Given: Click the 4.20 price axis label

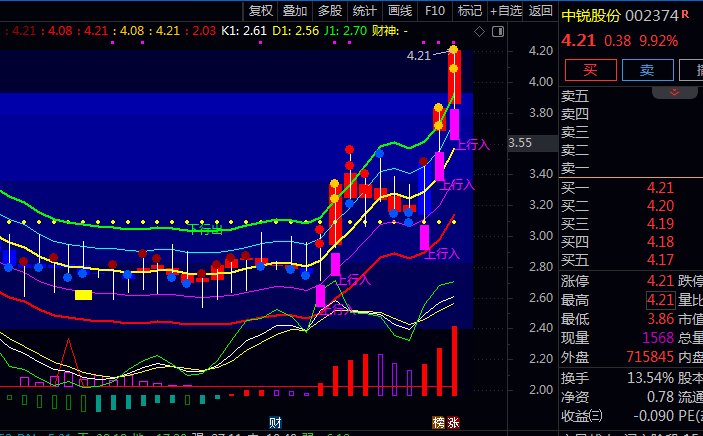Looking at the screenshot, I should [541, 51].
